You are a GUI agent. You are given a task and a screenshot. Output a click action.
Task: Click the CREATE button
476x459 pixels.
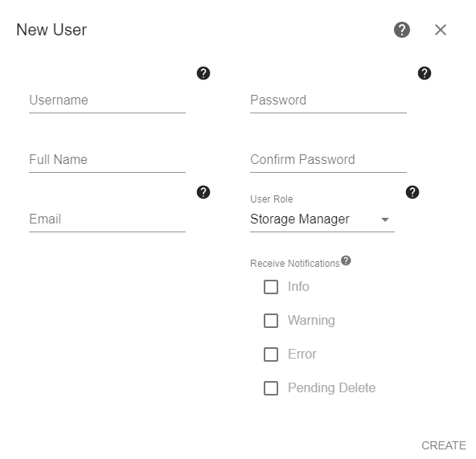[444, 445]
